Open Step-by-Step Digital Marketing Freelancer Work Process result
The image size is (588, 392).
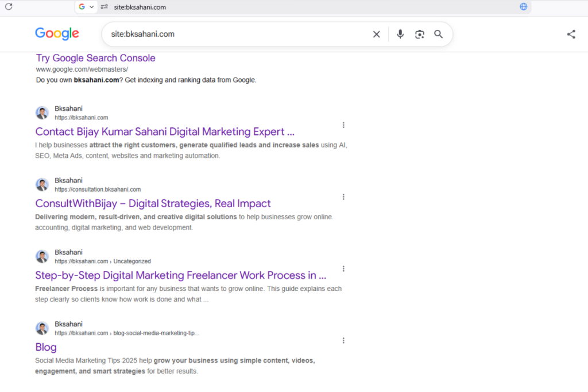[181, 275]
